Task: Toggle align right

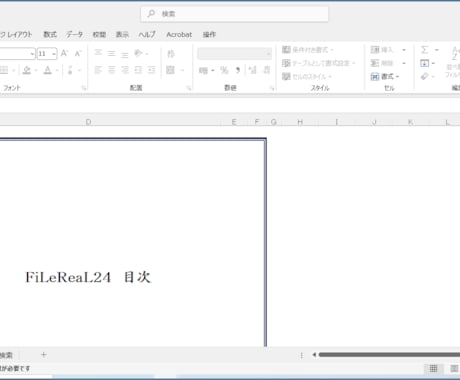Action: pyautogui.click(x=124, y=70)
